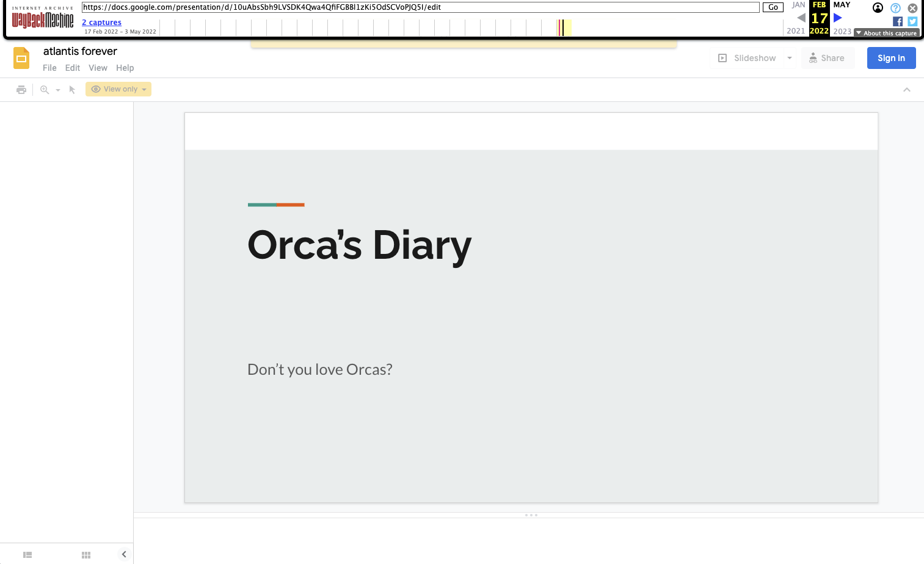Click the Wayback Machine URL field

(421, 7)
